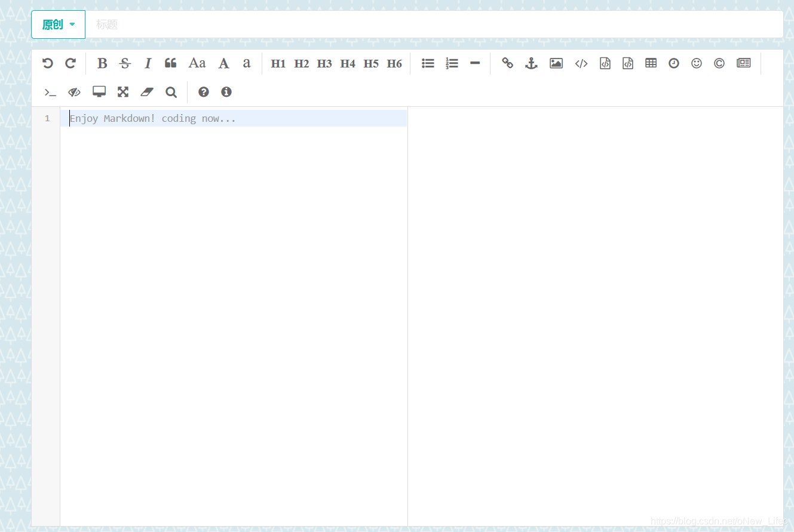Insert inline code

coord(581,63)
